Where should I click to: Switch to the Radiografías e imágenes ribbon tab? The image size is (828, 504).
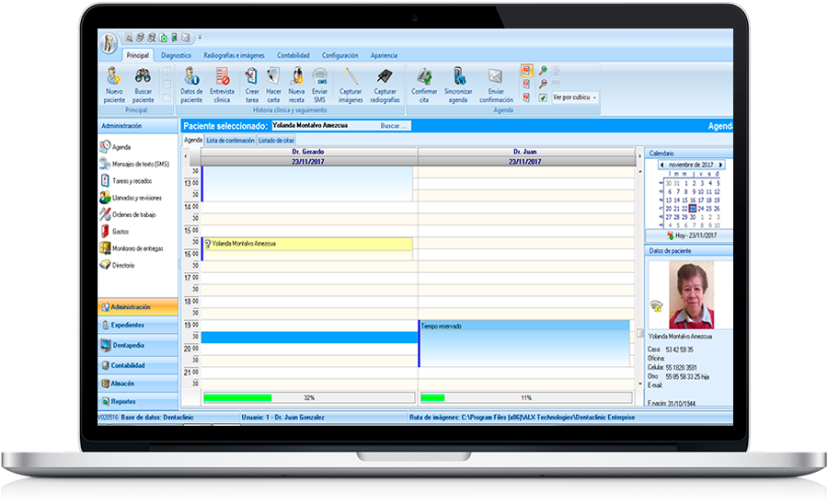tap(234, 55)
